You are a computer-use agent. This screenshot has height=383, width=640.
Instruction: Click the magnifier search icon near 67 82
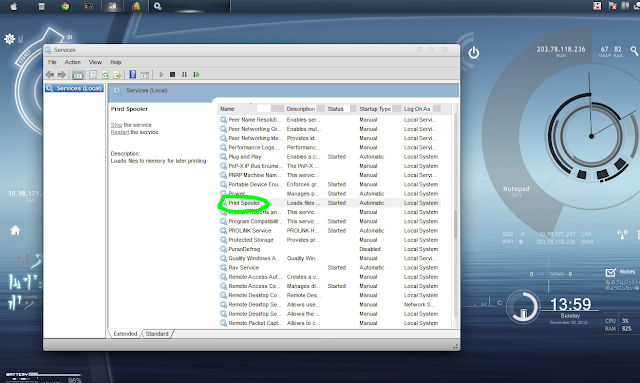point(634,51)
